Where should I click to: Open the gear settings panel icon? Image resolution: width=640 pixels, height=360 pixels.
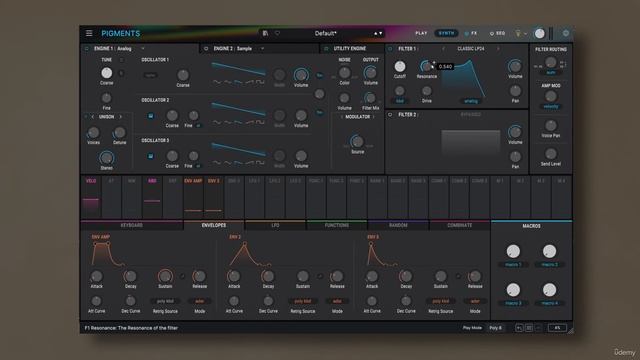(x=566, y=33)
